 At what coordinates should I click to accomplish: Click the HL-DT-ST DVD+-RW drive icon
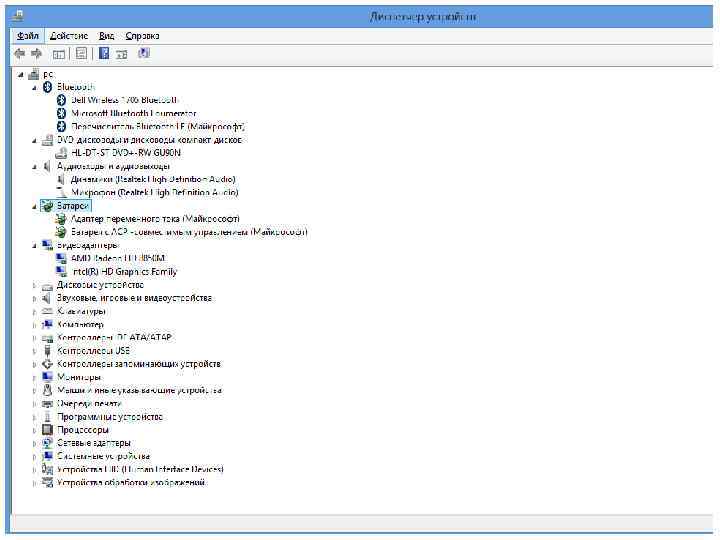point(61,153)
